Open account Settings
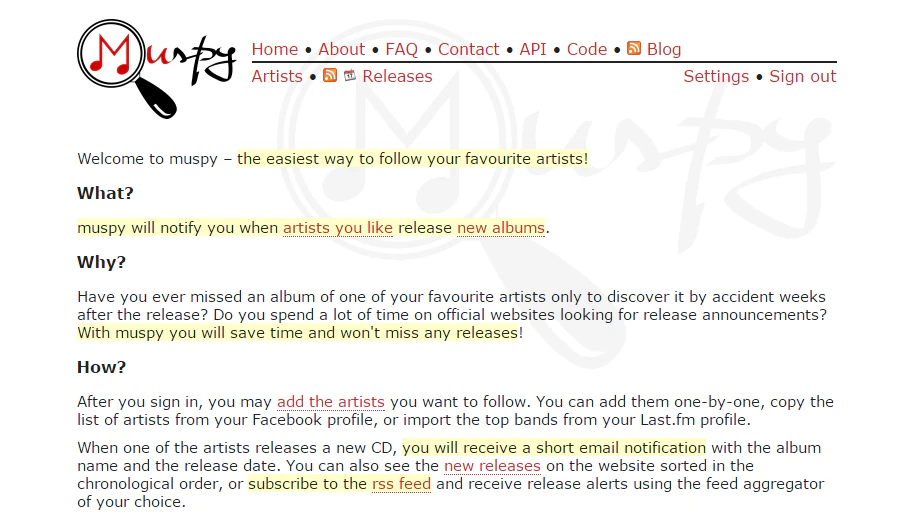 (x=716, y=76)
